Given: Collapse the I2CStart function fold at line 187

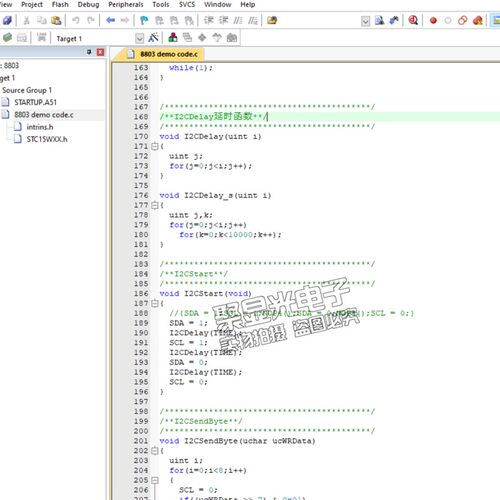Looking at the screenshot, I should click(x=154, y=303).
